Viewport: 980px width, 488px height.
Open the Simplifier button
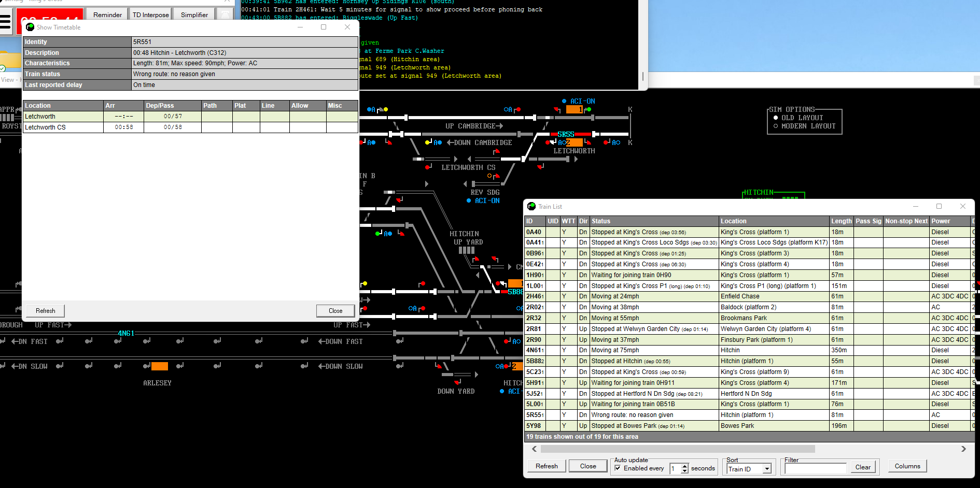point(194,15)
